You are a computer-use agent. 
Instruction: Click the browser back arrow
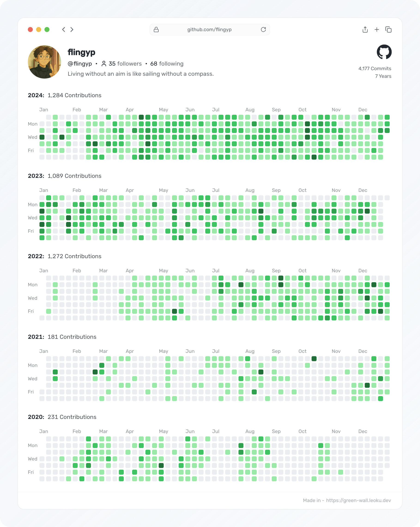(x=63, y=30)
